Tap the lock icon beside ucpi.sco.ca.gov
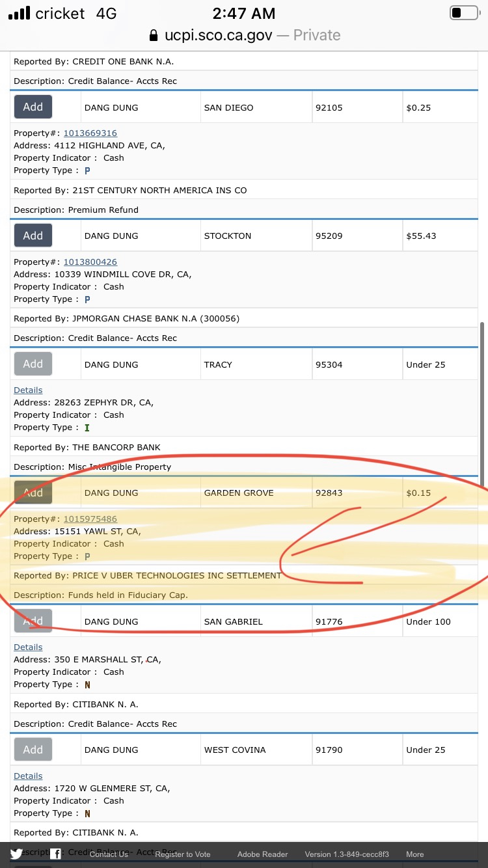Viewport: 488px width, 868px height. 154,35
